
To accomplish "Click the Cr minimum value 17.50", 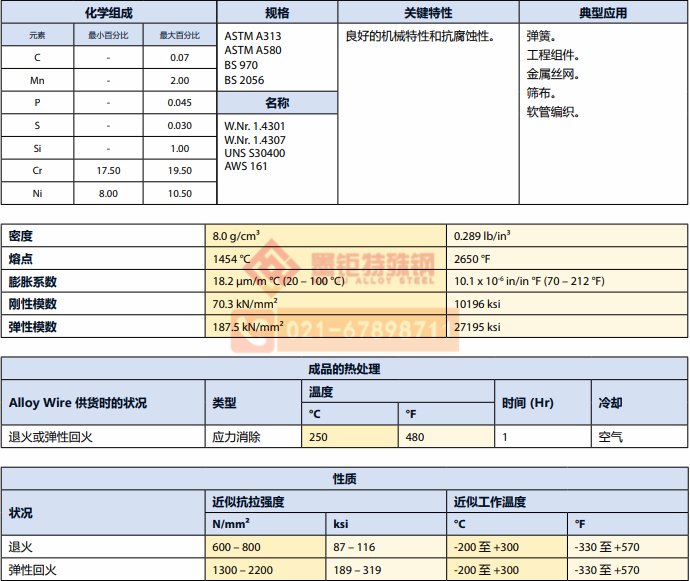I will pos(108,171).
